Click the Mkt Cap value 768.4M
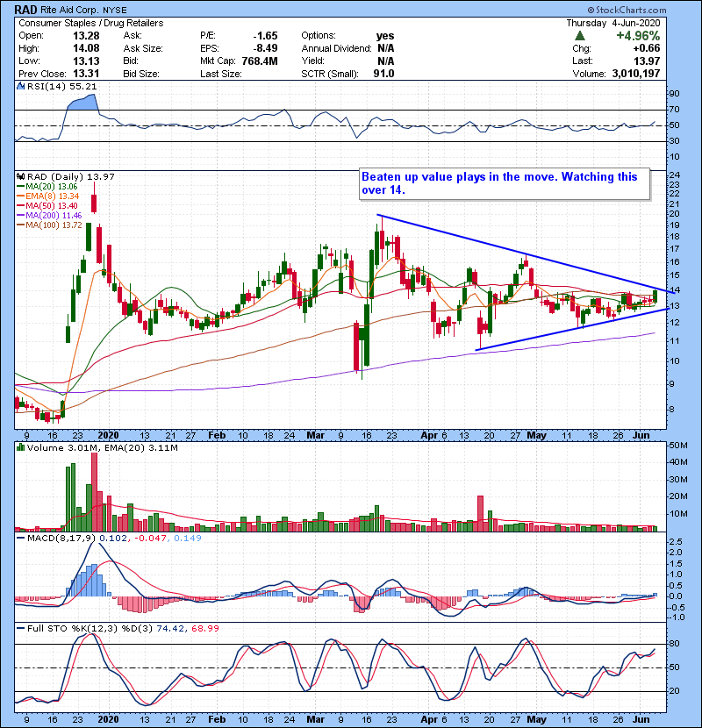 coord(260,61)
